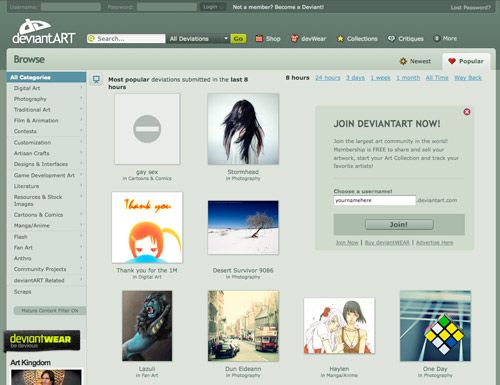
Task: Filter popular by All Time
Action: [x=437, y=78]
